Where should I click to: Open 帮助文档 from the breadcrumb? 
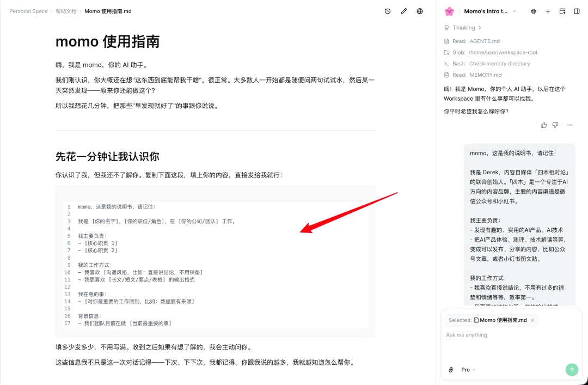(66, 11)
